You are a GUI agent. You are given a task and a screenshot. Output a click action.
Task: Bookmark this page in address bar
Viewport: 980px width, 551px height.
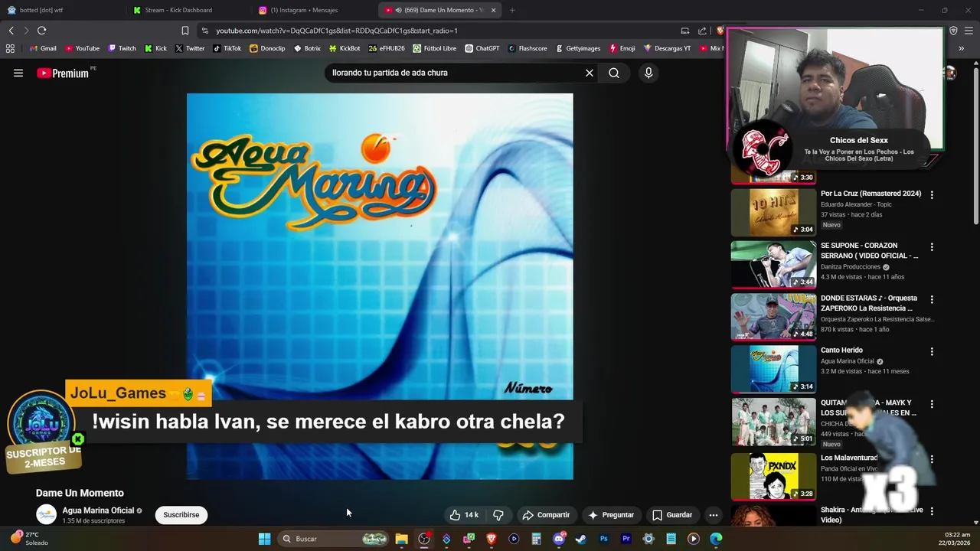point(185,31)
